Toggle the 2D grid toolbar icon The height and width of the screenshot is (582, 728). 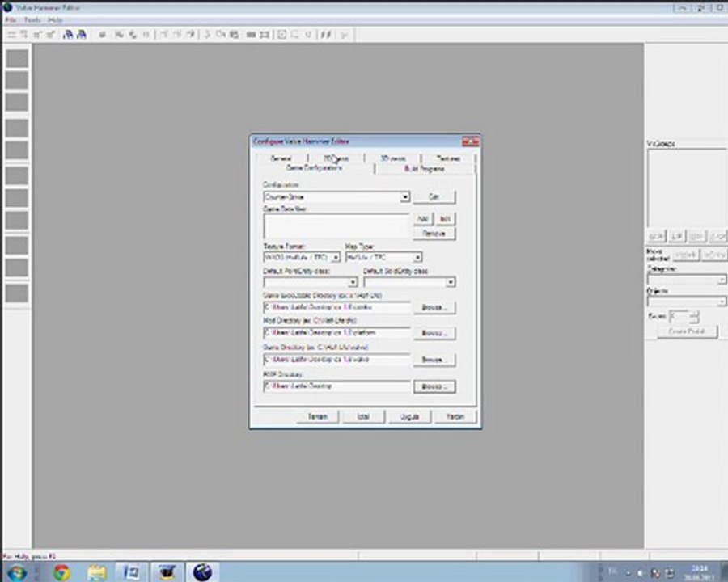click(x=11, y=34)
